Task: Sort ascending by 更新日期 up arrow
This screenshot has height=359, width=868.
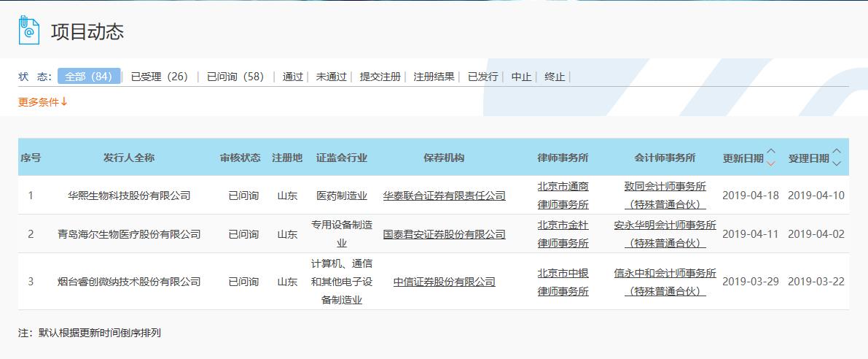Action: pyautogui.click(x=770, y=152)
